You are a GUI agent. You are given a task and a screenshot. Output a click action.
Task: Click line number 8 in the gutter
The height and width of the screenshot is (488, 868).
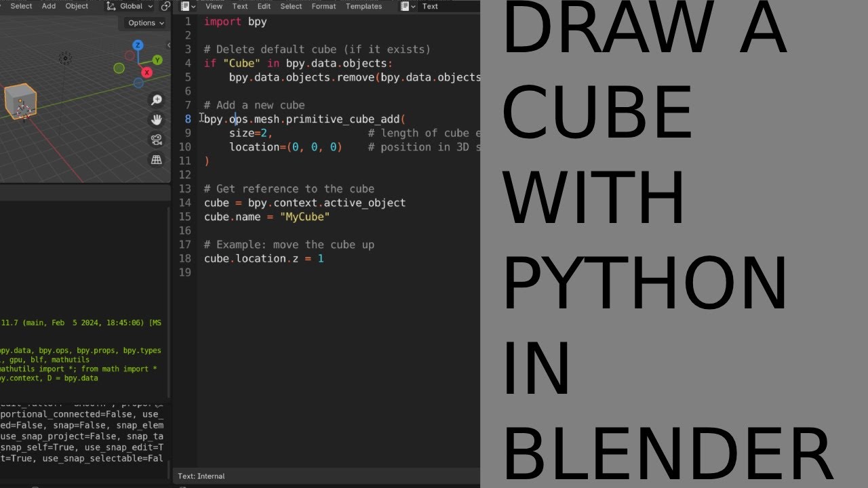tap(188, 119)
